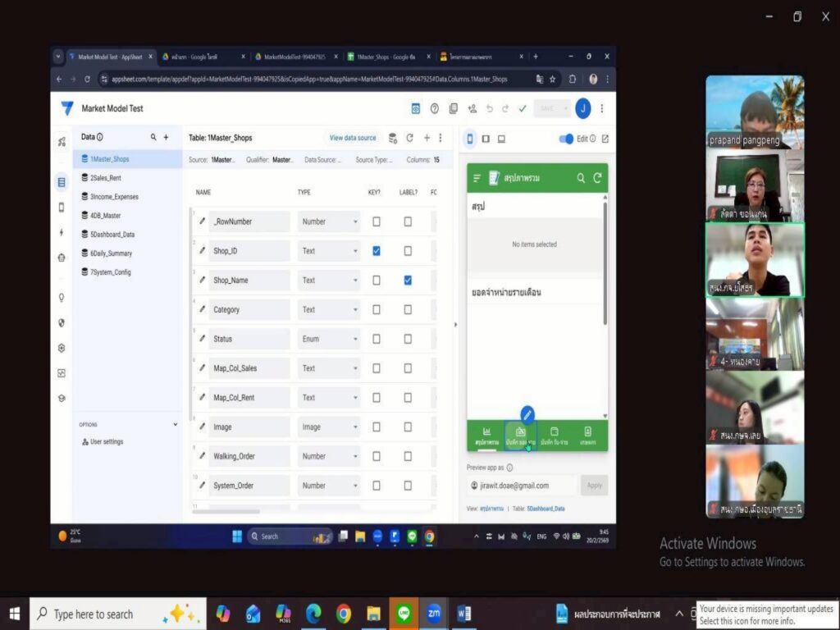Viewport: 840px width, 630px height.
Task: Check the LABEL box for Image
Action: click(408, 427)
